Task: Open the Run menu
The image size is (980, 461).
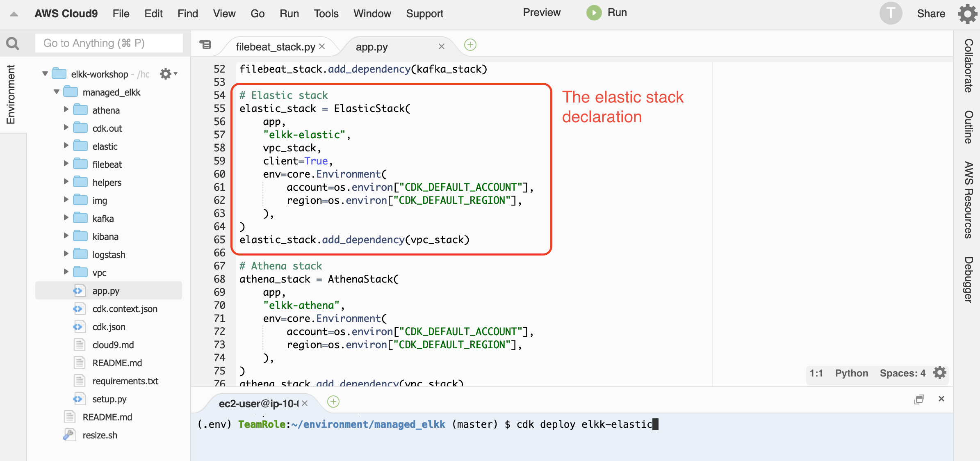Action: (x=289, y=14)
